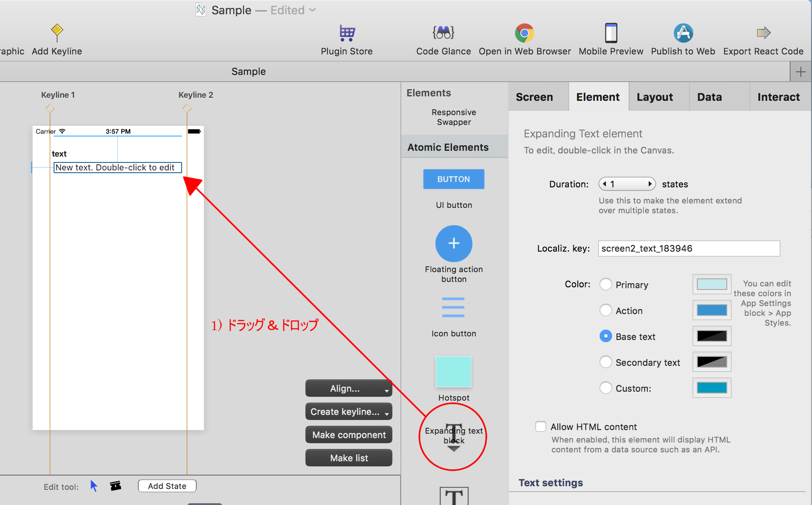Expand the Create keyline... dropdown
812x505 pixels.
pyautogui.click(x=348, y=412)
